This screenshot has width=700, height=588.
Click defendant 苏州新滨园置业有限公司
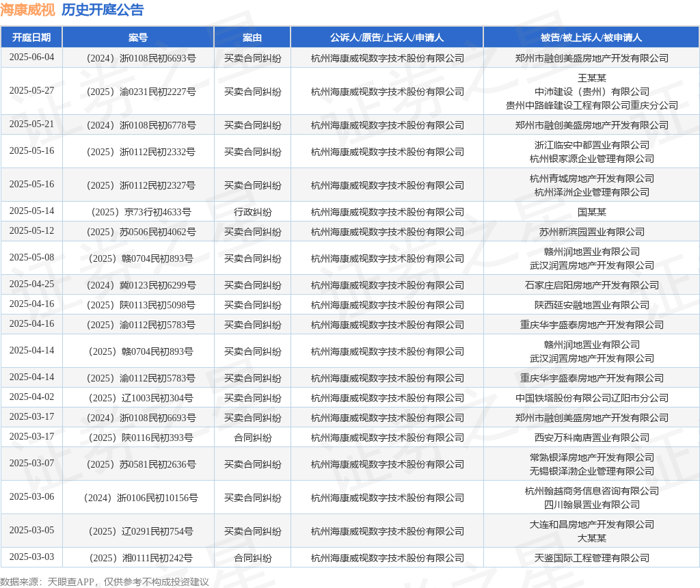click(x=591, y=232)
